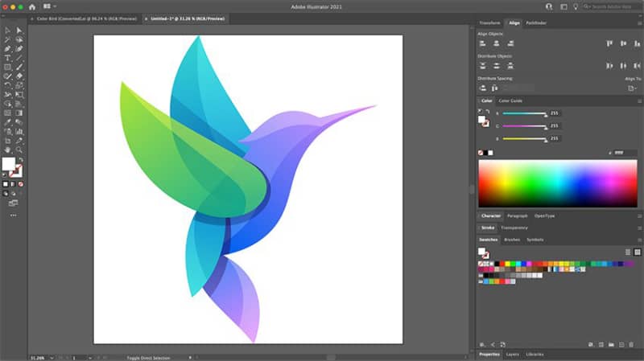Switch to the Brushes tab

click(x=512, y=240)
